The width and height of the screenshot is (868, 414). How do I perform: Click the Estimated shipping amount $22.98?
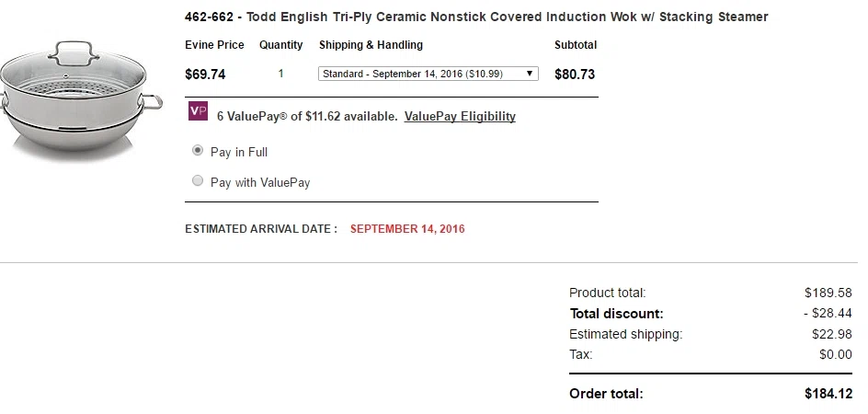[832, 334]
